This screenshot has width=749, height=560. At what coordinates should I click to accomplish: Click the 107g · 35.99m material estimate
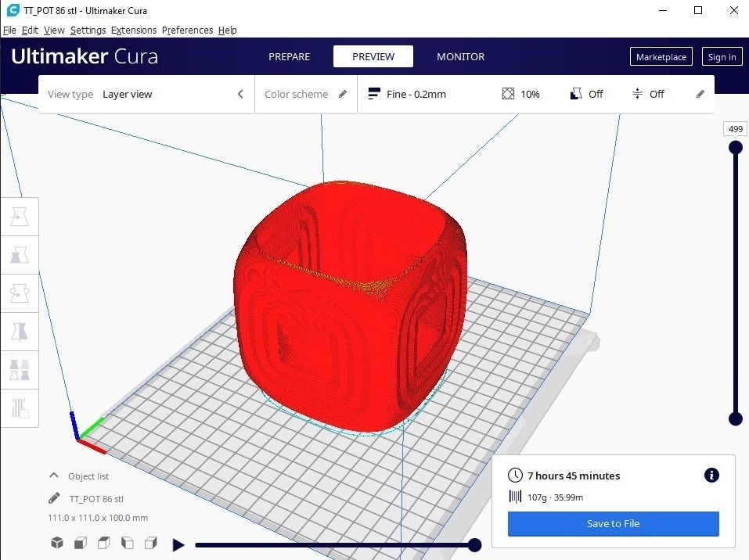(555, 497)
